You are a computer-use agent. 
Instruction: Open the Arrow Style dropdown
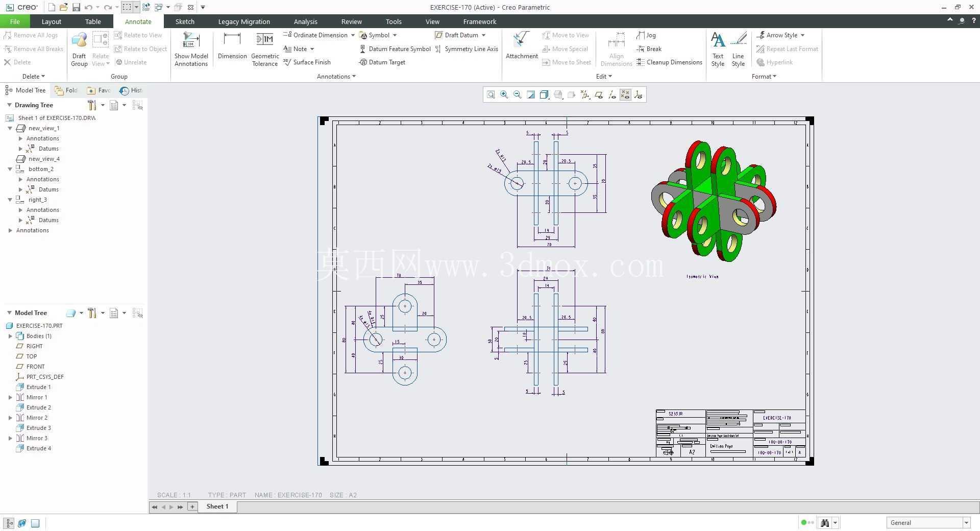click(x=802, y=35)
